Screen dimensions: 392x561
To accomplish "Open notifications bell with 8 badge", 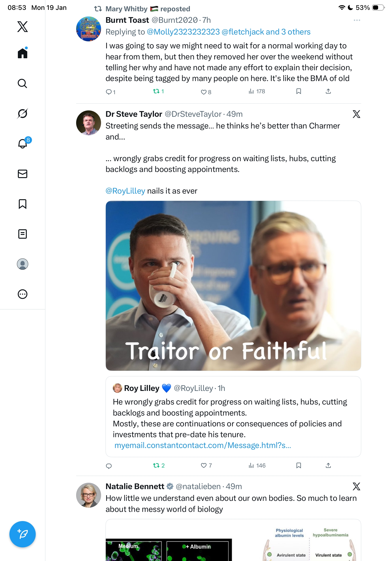I will [x=23, y=144].
